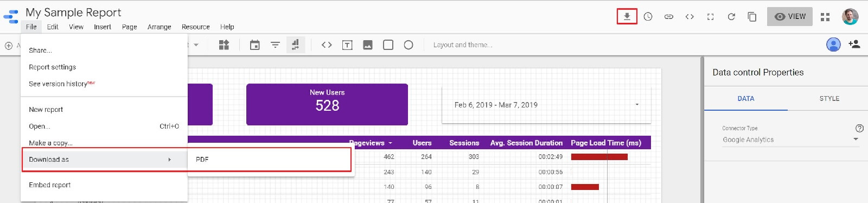Click the Data control Properties heading

[758, 72]
